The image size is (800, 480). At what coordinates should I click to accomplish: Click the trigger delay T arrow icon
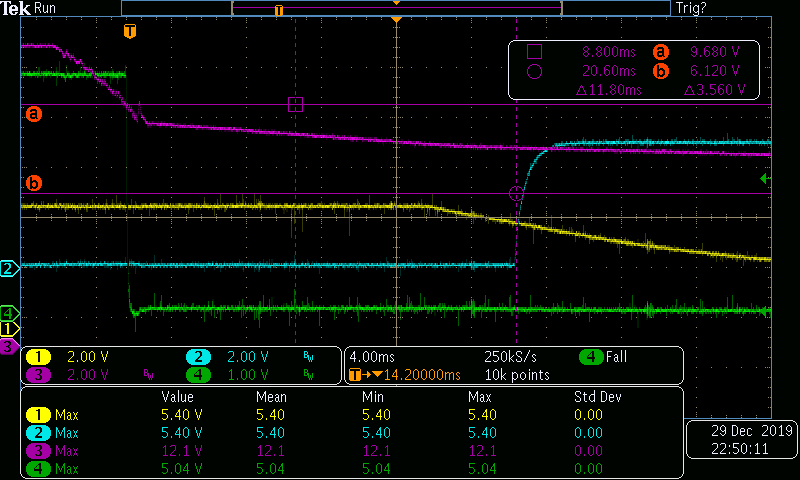pyautogui.click(x=366, y=375)
